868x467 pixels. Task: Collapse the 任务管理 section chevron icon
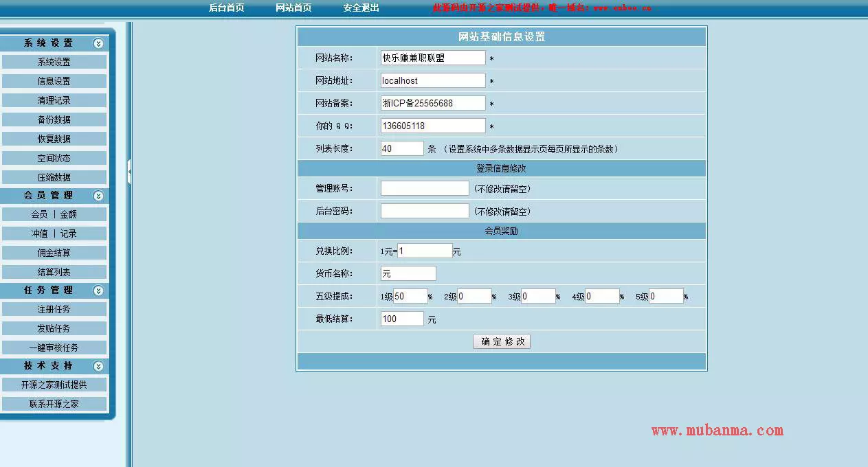coord(98,291)
